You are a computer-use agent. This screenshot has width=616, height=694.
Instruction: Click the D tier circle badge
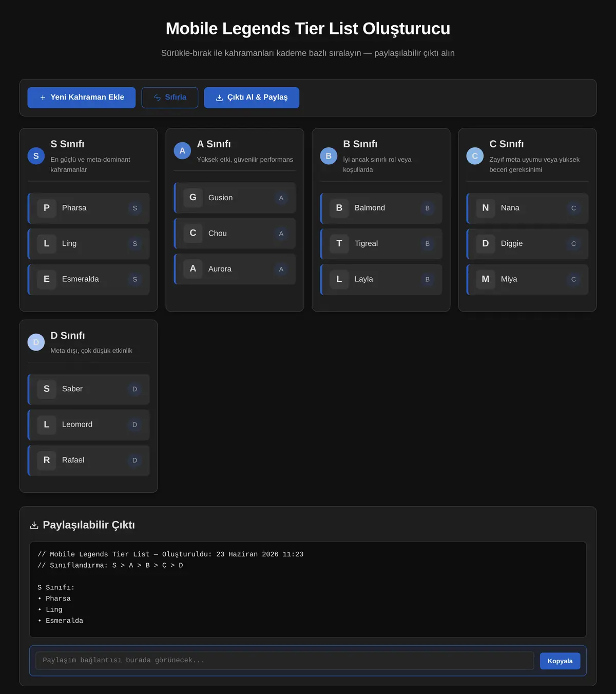pyautogui.click(x=36, y=342)
